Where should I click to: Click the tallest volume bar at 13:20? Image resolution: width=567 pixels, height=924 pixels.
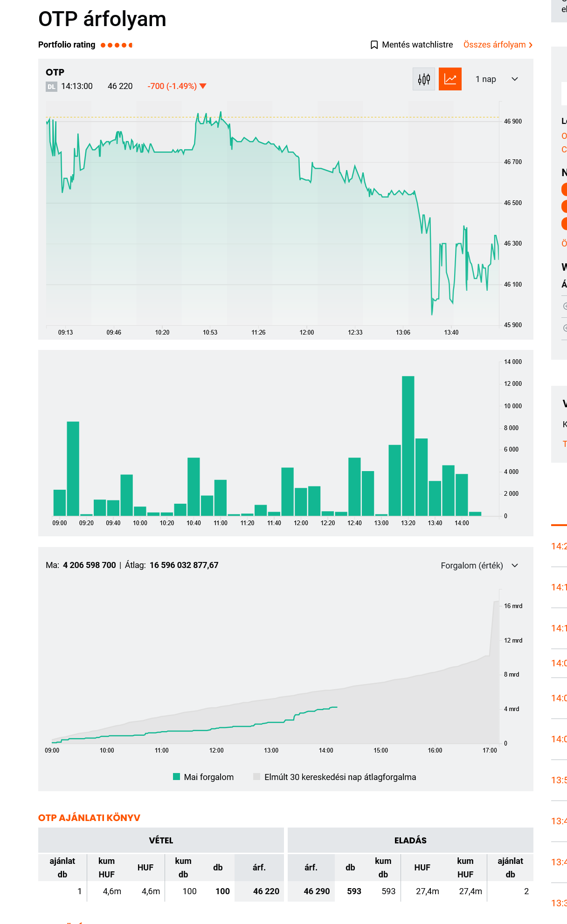408,445
